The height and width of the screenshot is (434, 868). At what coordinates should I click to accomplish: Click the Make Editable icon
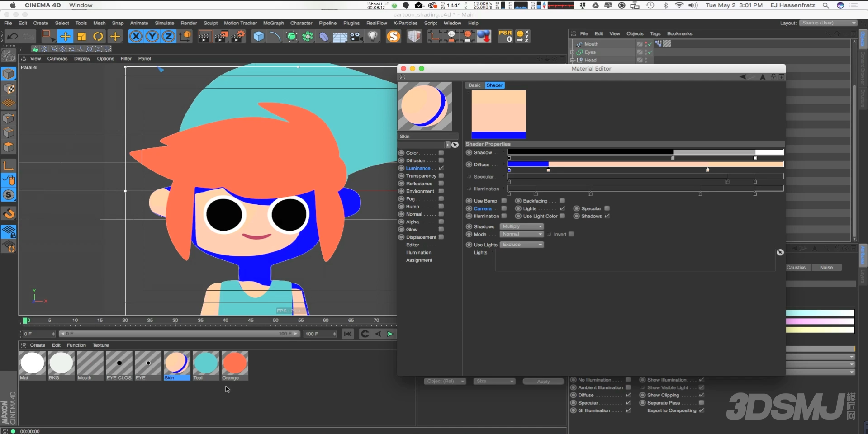(9, 56)
